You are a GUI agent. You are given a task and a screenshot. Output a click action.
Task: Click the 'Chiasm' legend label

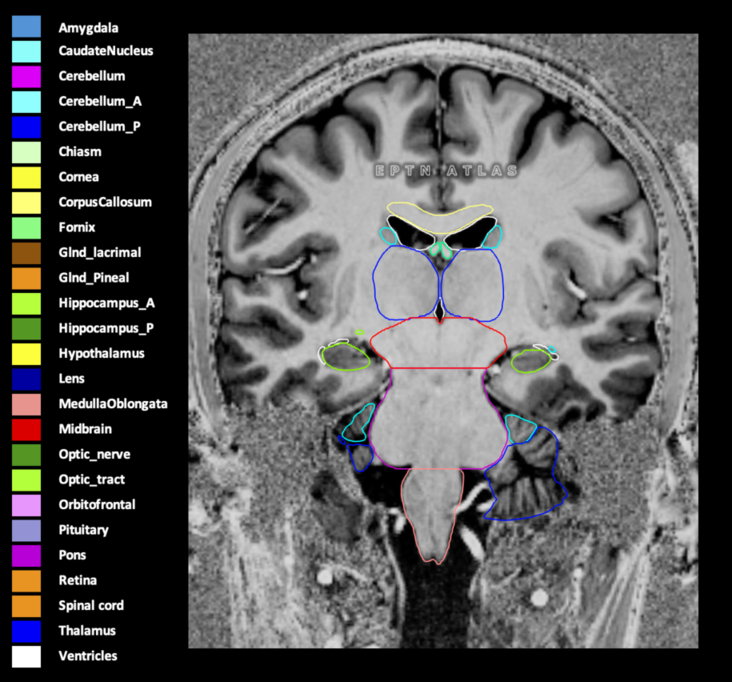pyautogui.click(x=80, y=151)
